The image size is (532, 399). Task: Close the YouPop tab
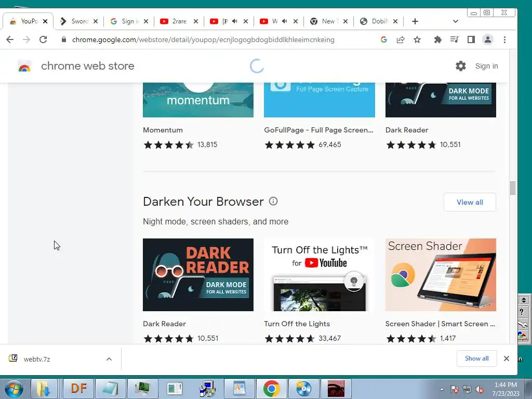point(45,21)
